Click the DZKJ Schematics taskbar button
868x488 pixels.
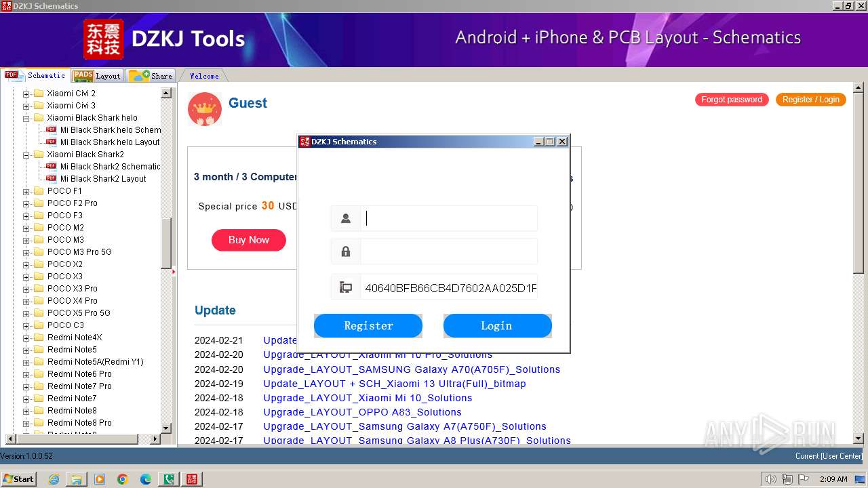192,479
